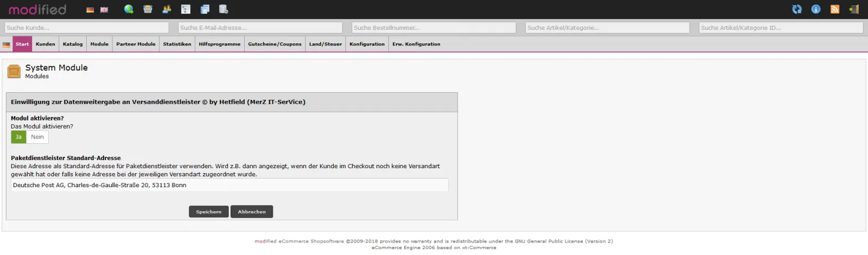
Task: Go to the Start tab
Action: click(x=22, y=44)
